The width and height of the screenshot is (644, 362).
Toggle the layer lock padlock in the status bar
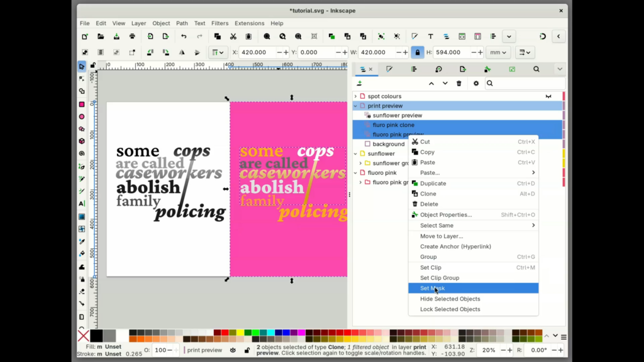coord(247,350)
